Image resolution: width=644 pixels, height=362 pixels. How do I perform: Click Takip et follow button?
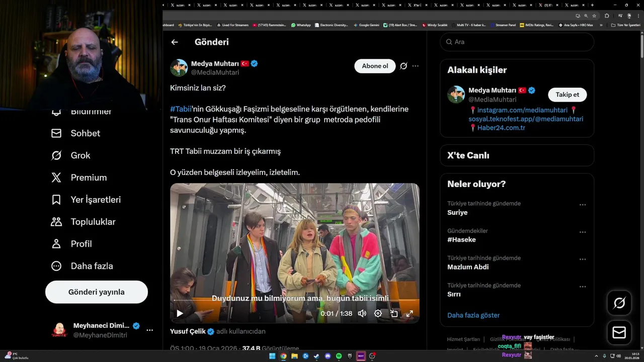tap(567, 95)
